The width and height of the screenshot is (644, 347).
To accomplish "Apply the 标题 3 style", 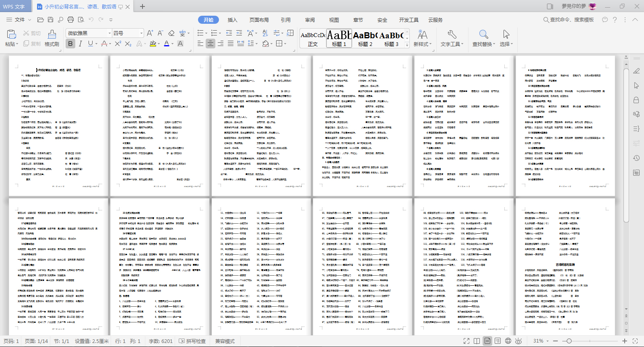I will (391, 39).
